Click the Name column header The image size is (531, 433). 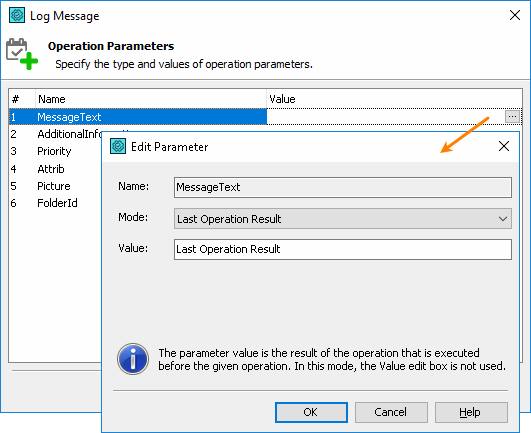(151, 99)
